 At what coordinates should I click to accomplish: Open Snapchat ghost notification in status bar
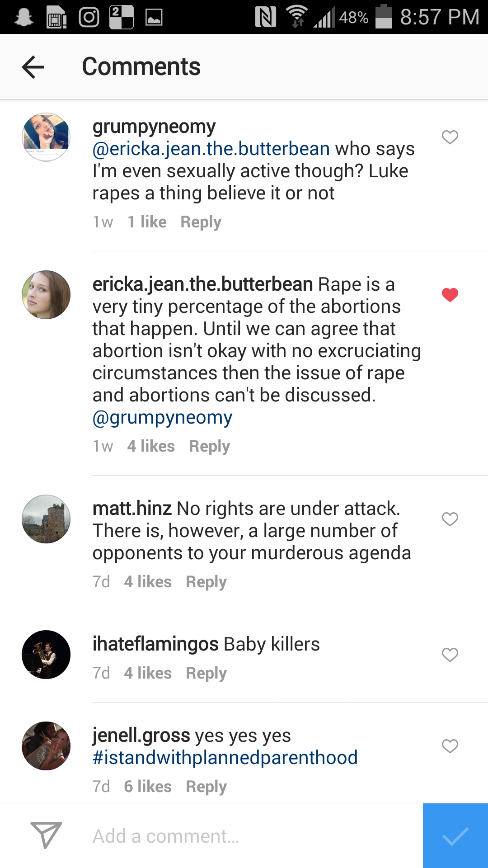tap(23, 18)
